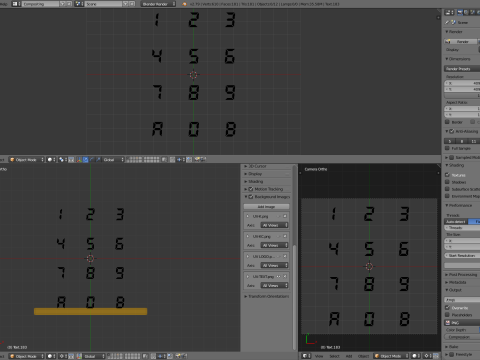The height and width of the screenshot is (360, 480).
Task: Click the first layer buttons block
Action: (x=134, y=160)
